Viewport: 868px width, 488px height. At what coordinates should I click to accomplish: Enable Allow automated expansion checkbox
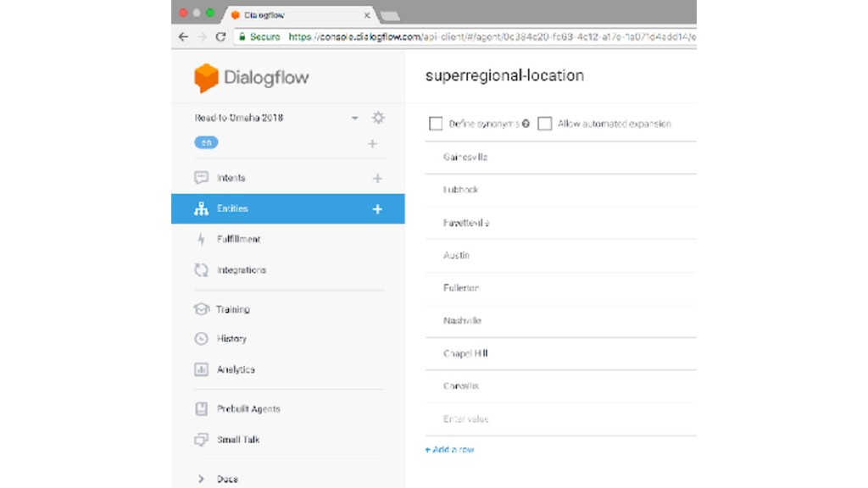[545, 124]
